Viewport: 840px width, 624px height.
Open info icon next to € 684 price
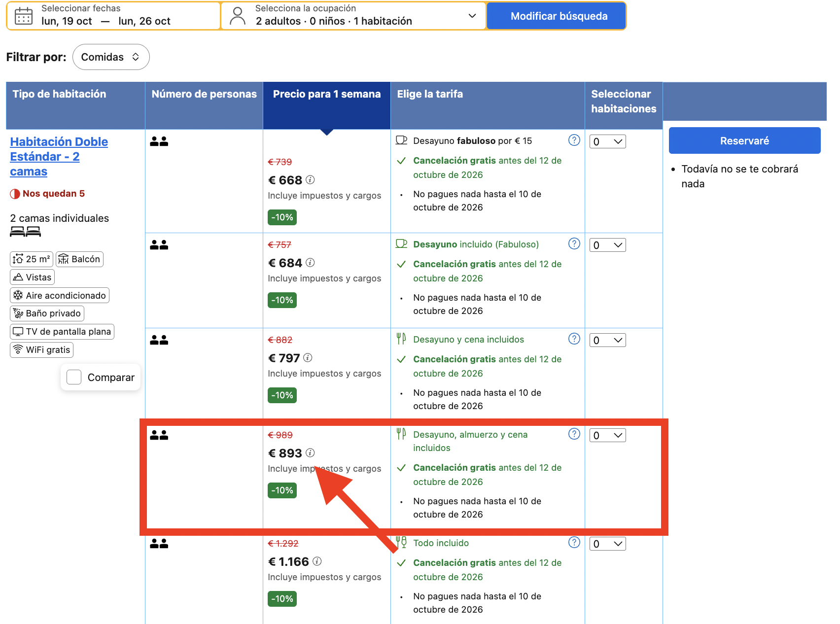click(310, 263)
